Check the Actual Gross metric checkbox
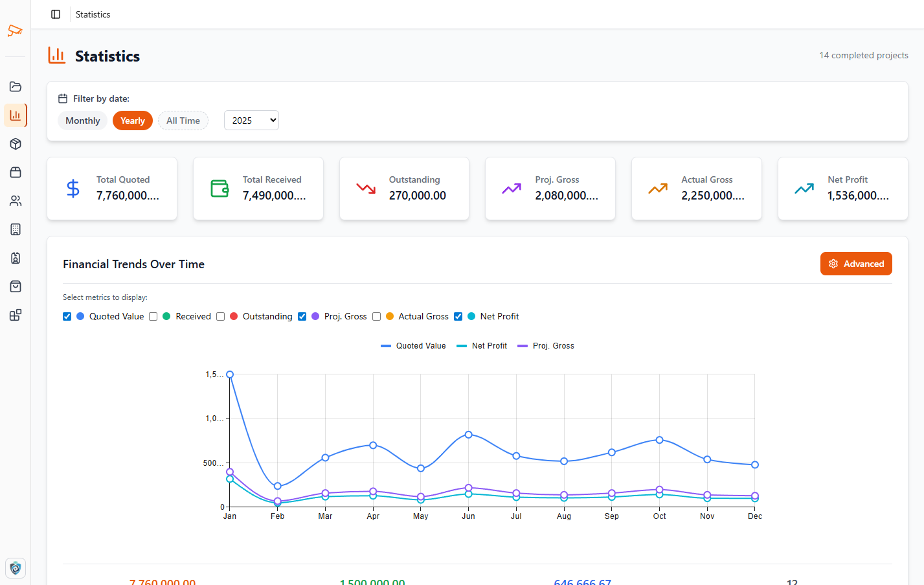This screenshot has width=924, height=585. pos(376,316)
